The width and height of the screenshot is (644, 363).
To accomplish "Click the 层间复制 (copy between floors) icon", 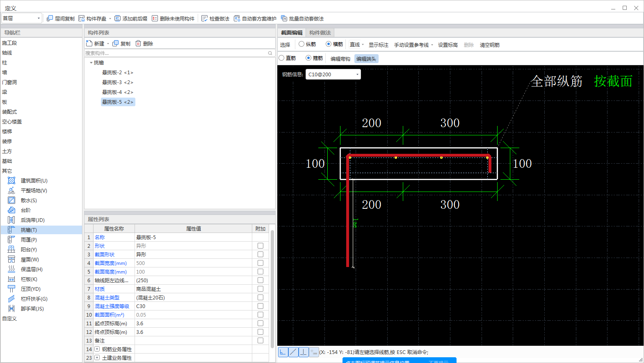I will [50, 18].
